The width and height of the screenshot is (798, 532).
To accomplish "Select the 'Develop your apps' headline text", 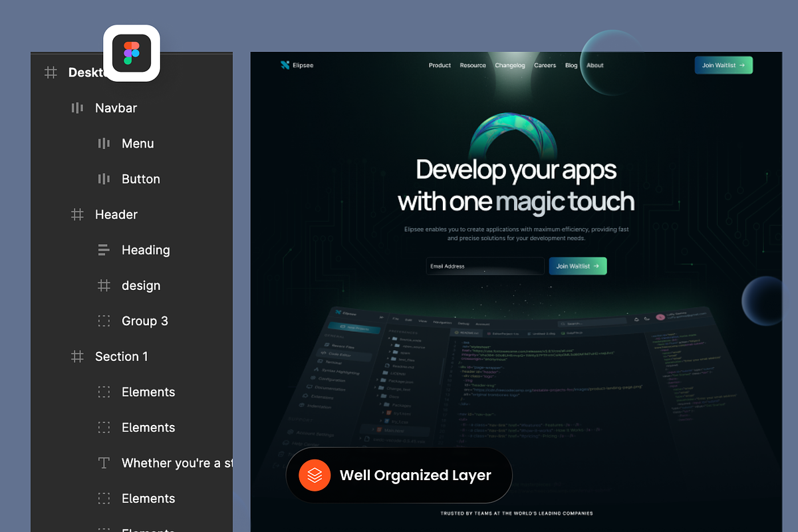I will (516, 170).
